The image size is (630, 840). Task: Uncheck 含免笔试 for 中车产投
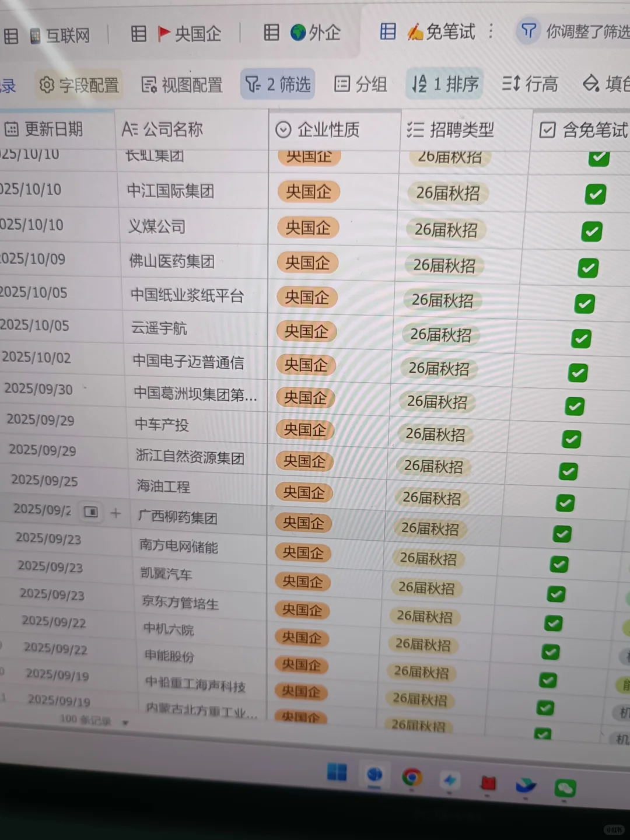[x=571, y=439]
